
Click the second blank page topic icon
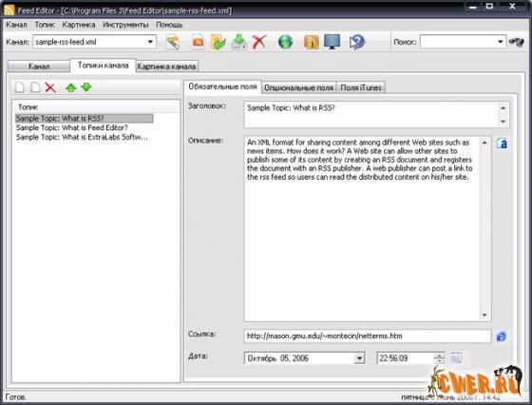pos(35,87)
